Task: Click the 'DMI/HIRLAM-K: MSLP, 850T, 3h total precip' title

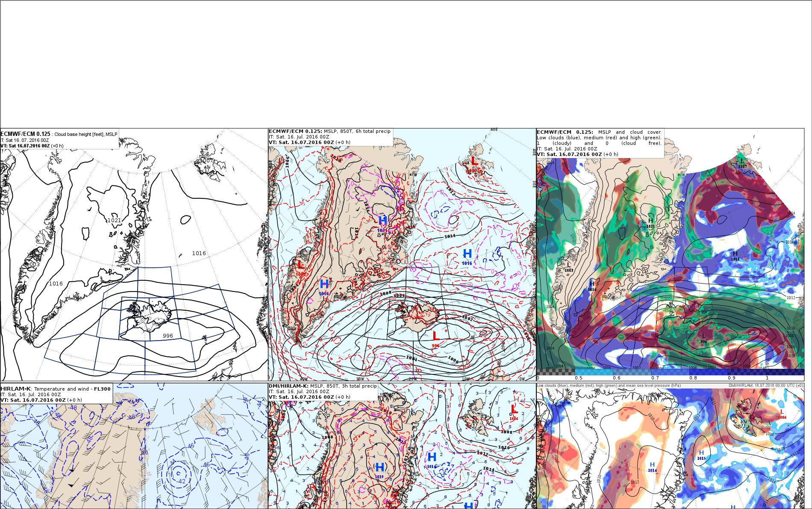Action: click(x=323, y=386)
